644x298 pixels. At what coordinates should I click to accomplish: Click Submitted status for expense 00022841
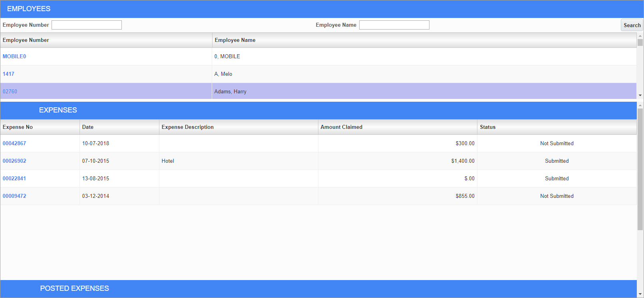[557, 179]
